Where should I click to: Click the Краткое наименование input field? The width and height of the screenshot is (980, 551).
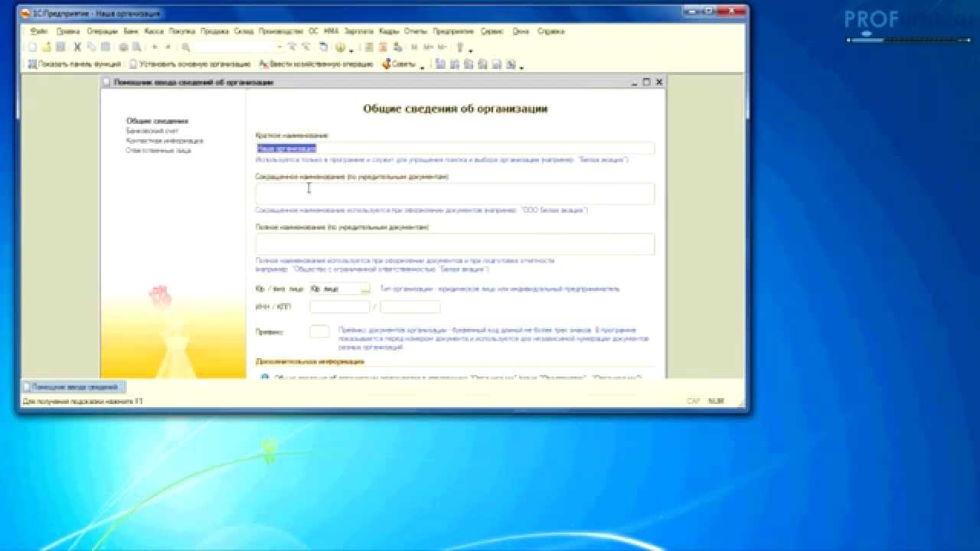click(455, 148)
